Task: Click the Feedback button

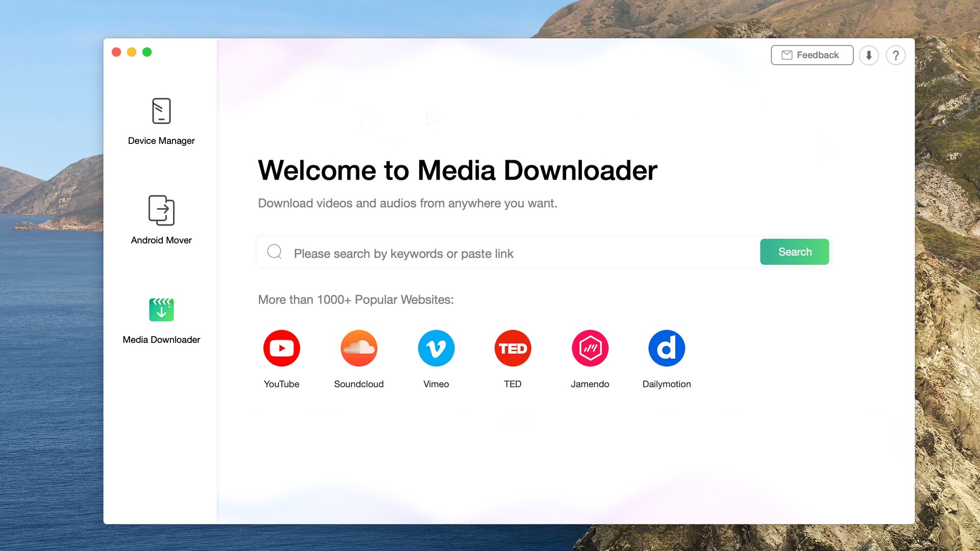Action: tap(812, 55)
